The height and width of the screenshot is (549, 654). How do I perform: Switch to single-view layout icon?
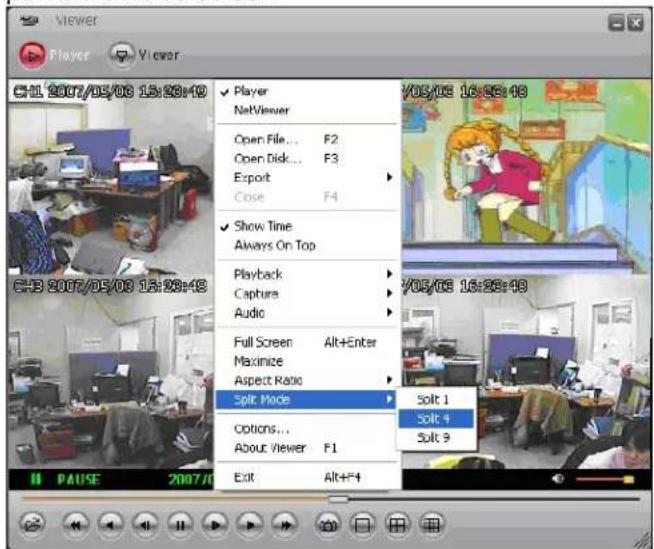361,522
